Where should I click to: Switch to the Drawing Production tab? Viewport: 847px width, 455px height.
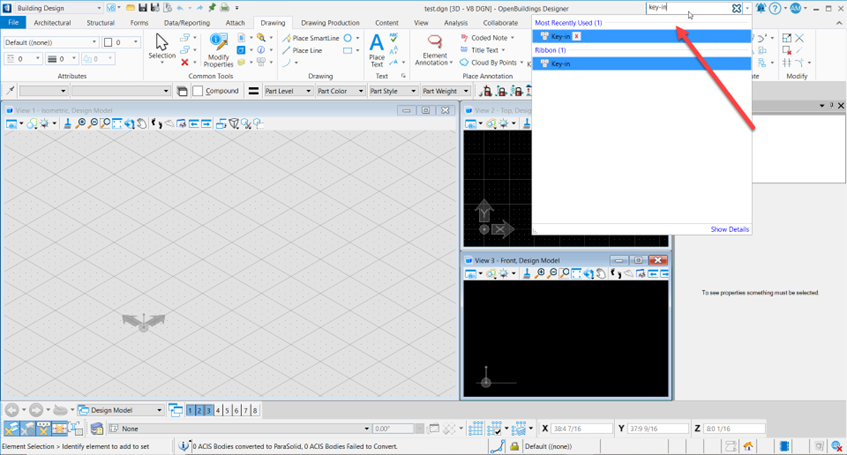[330, 23]
